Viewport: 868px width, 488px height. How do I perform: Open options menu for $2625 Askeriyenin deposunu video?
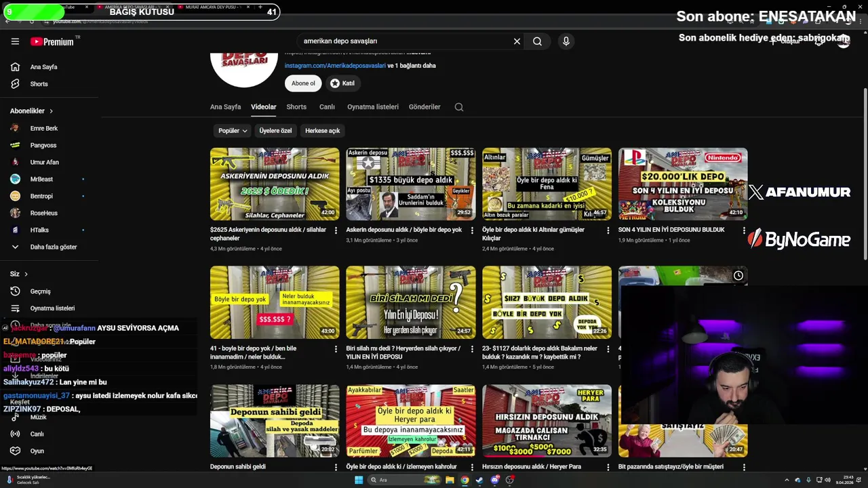click(336, 230)
